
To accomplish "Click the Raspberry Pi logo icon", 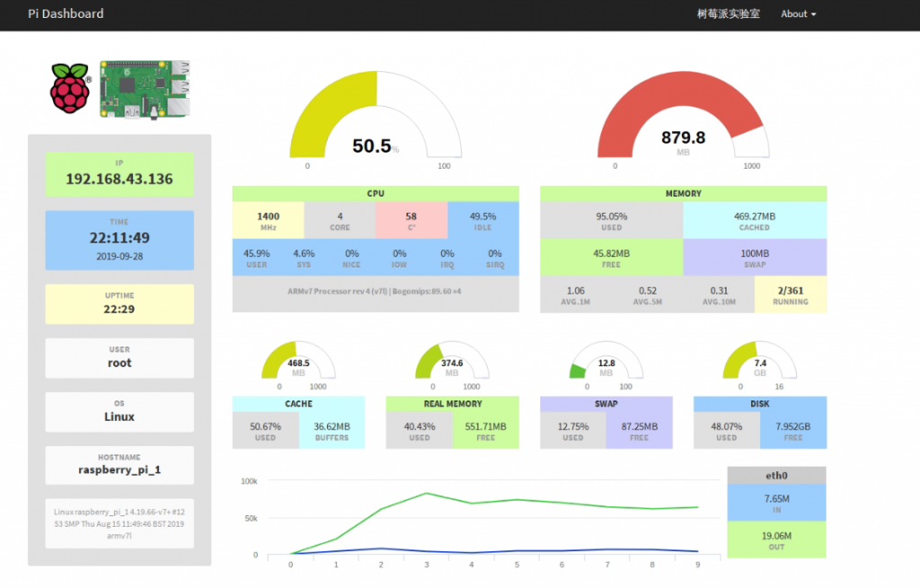I will (x=70, y=88).
